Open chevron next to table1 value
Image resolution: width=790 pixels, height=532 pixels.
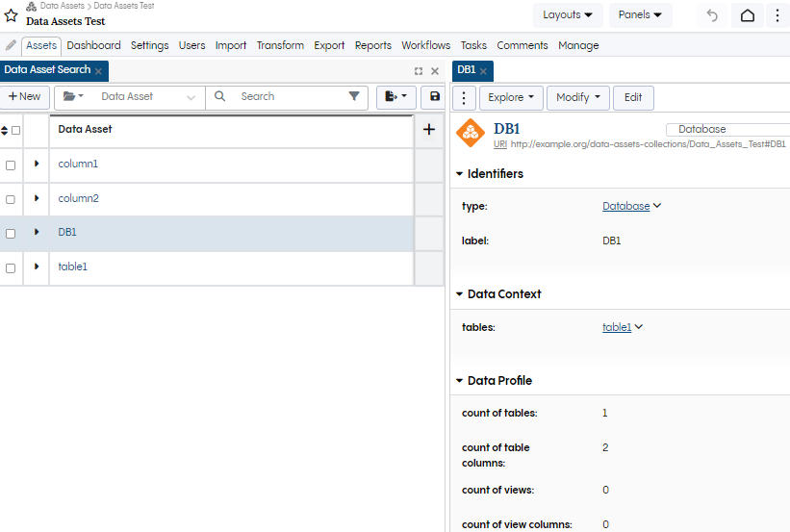tap(639, 327)
